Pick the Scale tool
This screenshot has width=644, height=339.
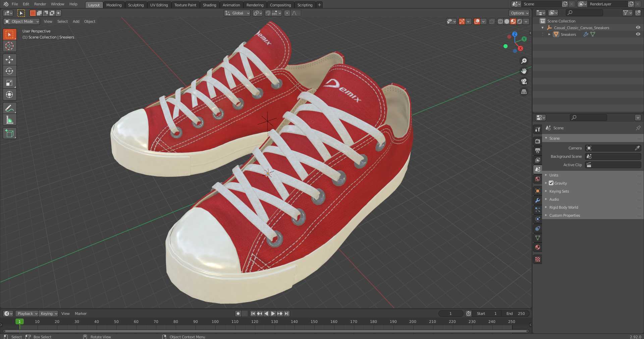9,83
